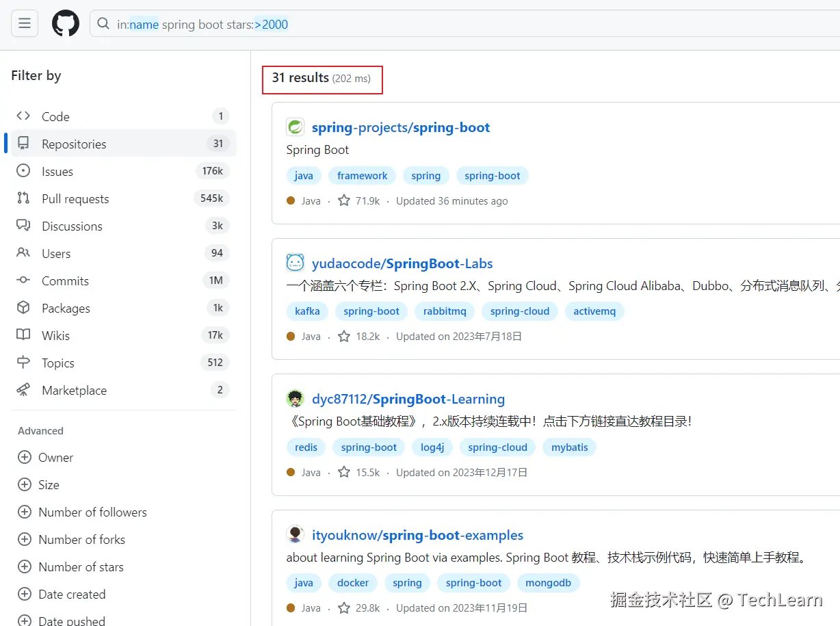Click the mongodb topic tag
The width and height of the screenshot is (840, 626).
coord(549,583)
